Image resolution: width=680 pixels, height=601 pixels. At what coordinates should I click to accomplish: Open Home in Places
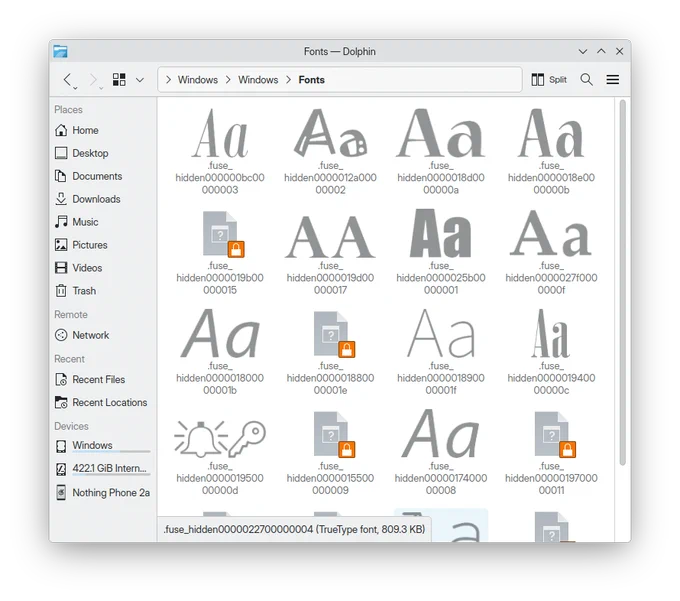point(102,130)
